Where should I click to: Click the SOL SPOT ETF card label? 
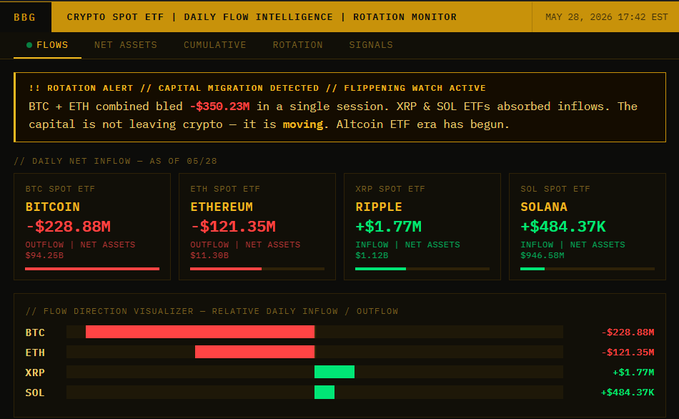[x=555, y=189]
